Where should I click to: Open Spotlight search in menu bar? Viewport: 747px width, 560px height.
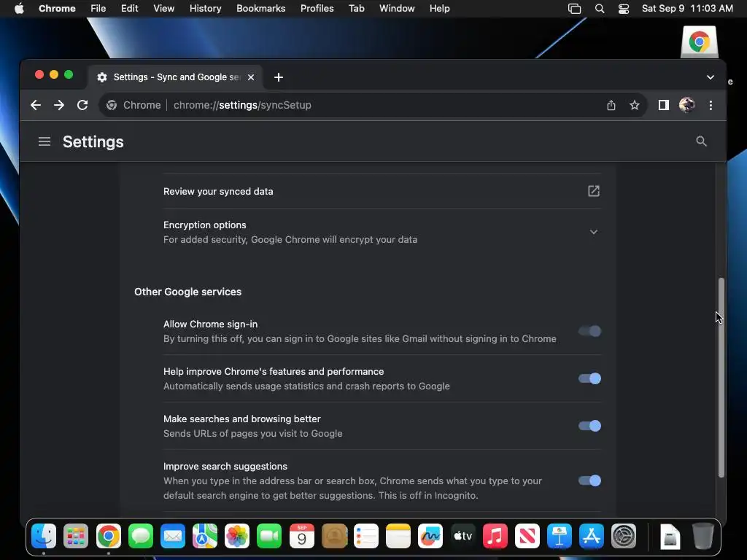pyautogui.click(x=600, y=9)
